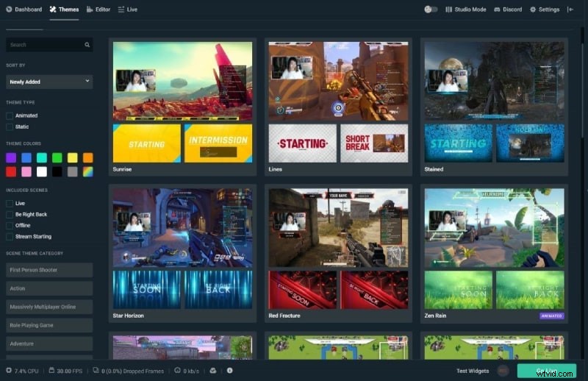Filter by First Person Shooter category
Screen dimensions: 588x381
click(49, 270)
